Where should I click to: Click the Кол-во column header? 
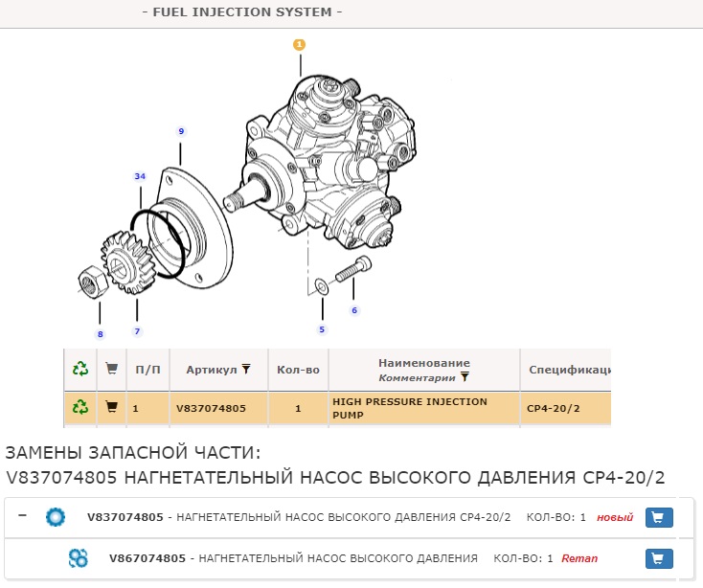[298, 369]
